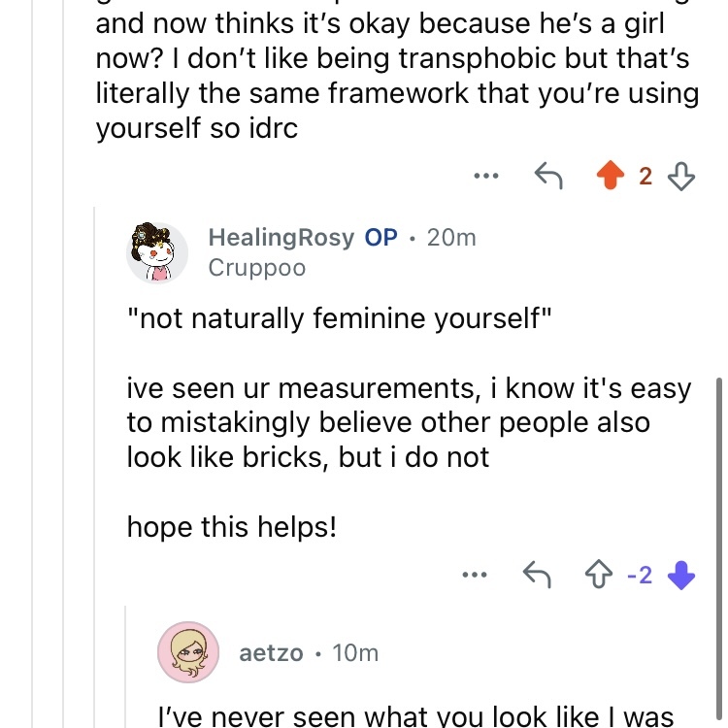Tap the 10m timestamp beside aetzo
This screenshot has height=728, width=728.
click(355, 652)
